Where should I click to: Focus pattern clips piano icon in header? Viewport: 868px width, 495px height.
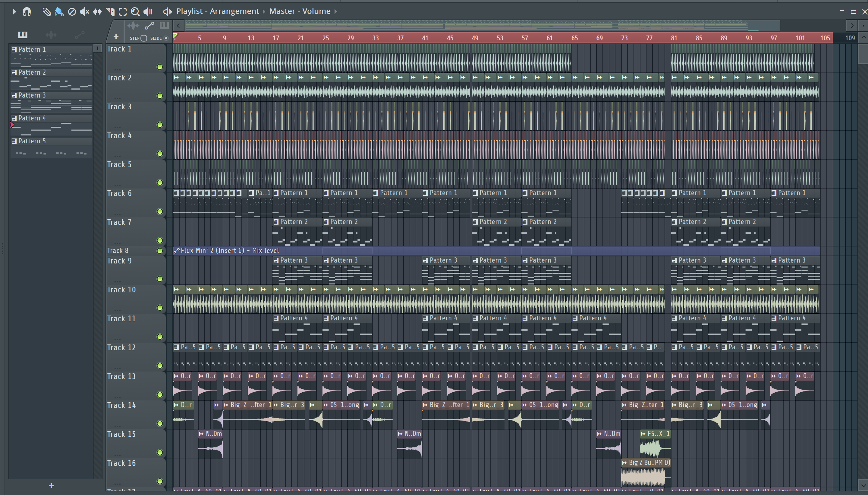(x=164, y=26)
